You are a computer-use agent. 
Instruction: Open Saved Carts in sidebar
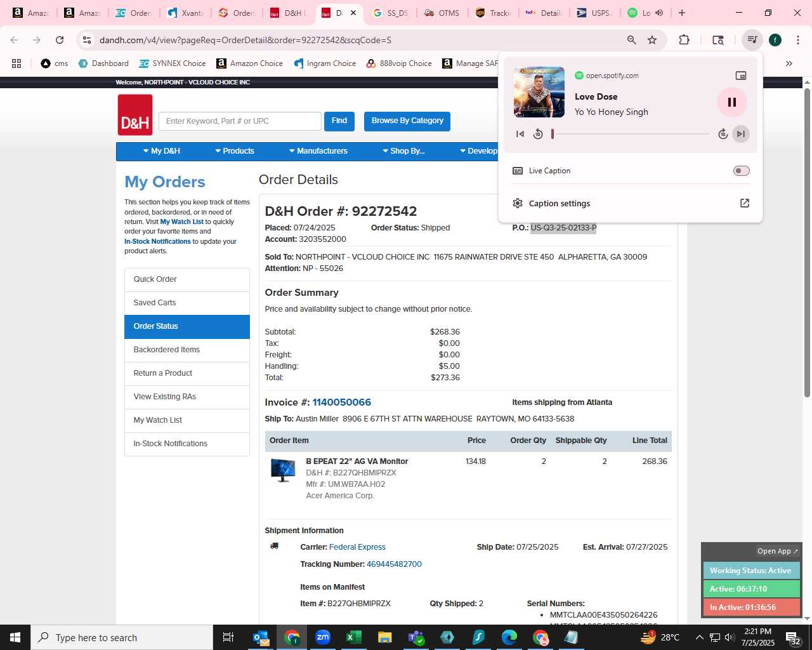click(x=187, y=303)
